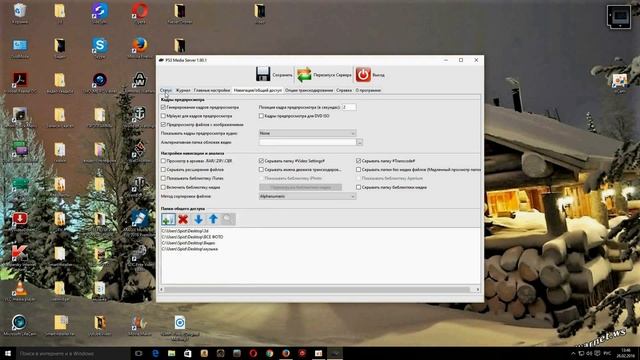This screenshot has width=640, height=360.
Task: Open audio thumbnails dropdown showing None
Action: [x=307, y=133]
